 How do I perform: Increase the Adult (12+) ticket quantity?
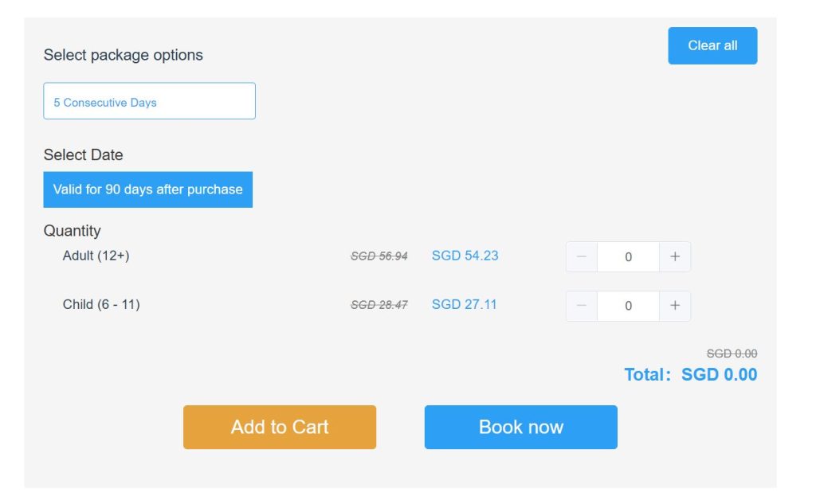(x=675, y=256)
